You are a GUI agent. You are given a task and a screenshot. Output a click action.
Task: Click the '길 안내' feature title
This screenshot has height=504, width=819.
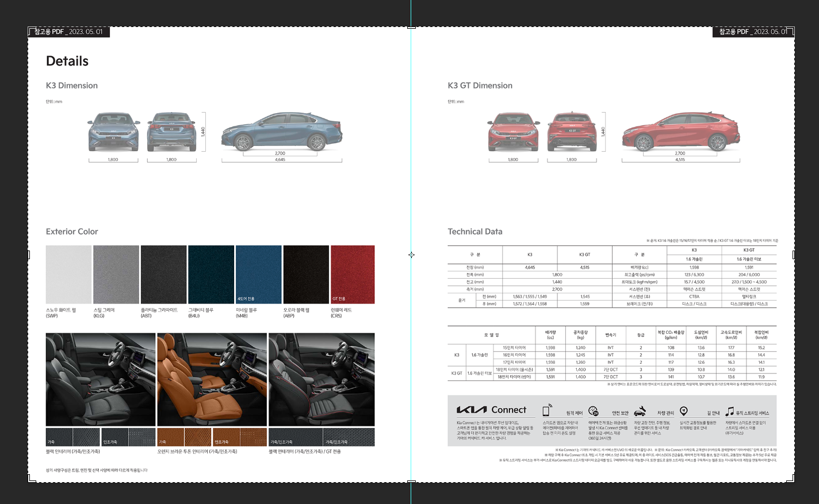click(x=713, y=413)
